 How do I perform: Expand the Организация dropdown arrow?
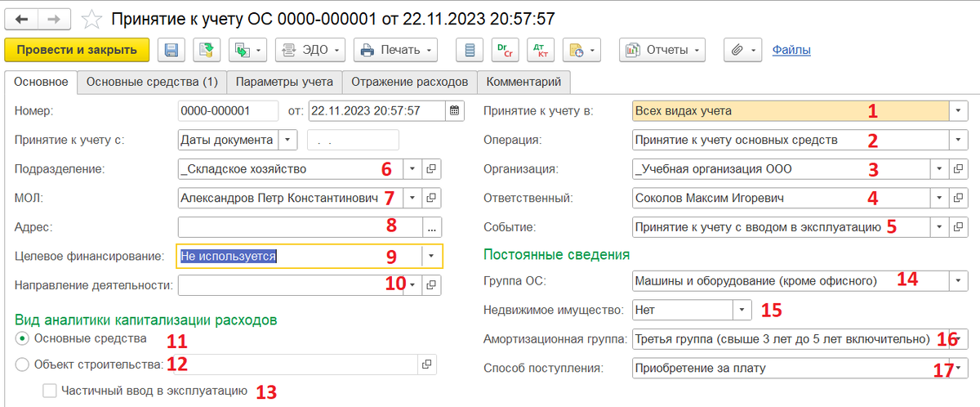click(939, 169)
